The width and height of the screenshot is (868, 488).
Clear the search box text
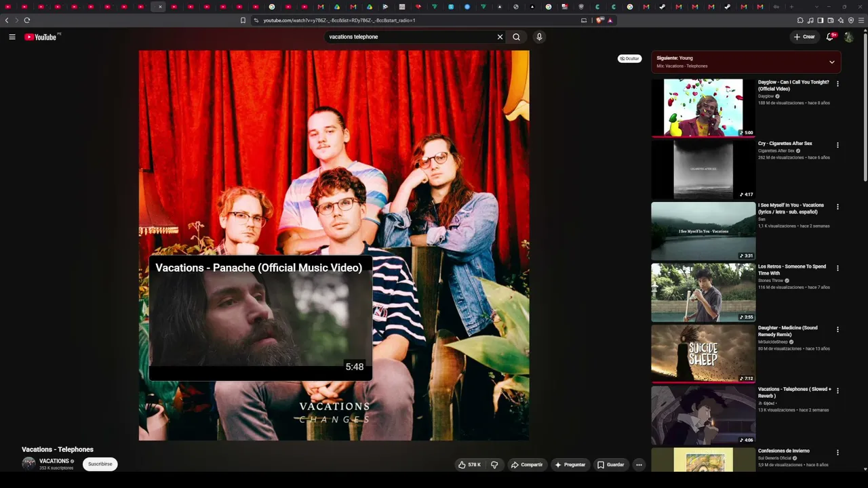[500, 37]
